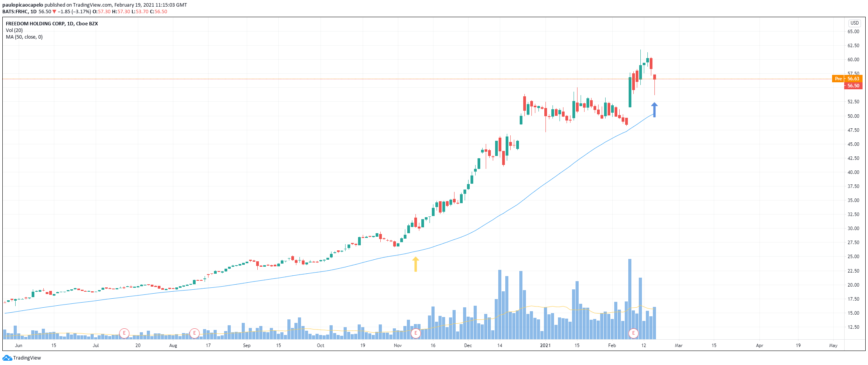Screen dimensions: 868x365
Task: Click the Oct date axis label
Action: (321, 346)
